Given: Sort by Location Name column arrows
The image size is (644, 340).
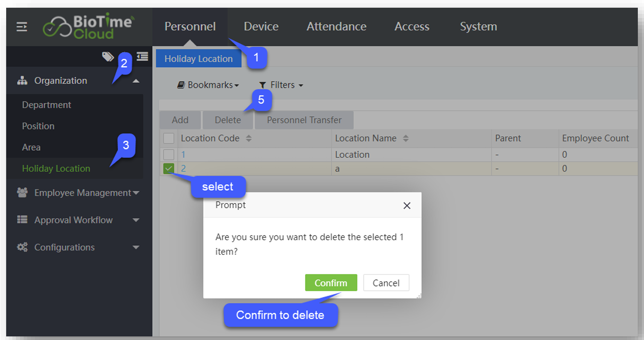Looking at the screenshot, I should tap(406, 138).
